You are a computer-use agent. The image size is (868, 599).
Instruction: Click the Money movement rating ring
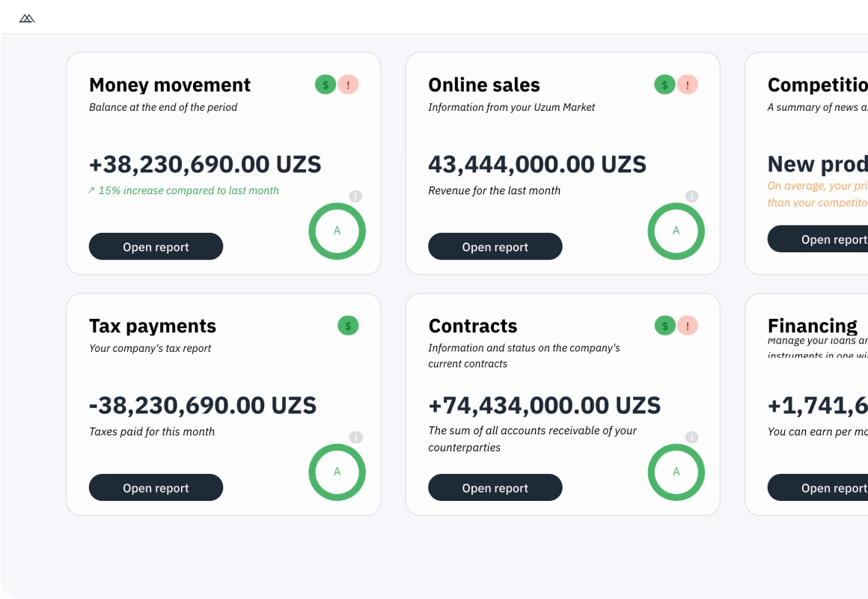pyautogui.click(x=337, y=231)
